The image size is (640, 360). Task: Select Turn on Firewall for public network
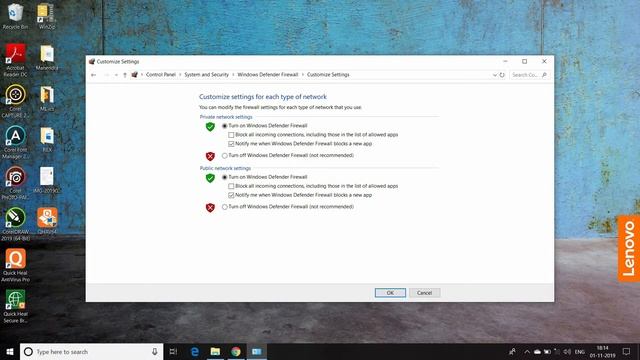(x=224, y=177)
